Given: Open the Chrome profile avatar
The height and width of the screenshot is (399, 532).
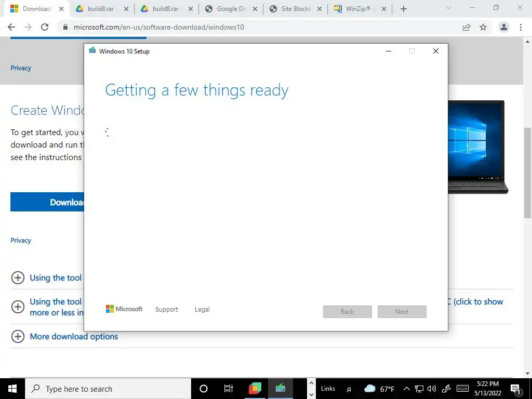Looking at the screenshot, I should (504, 27).
